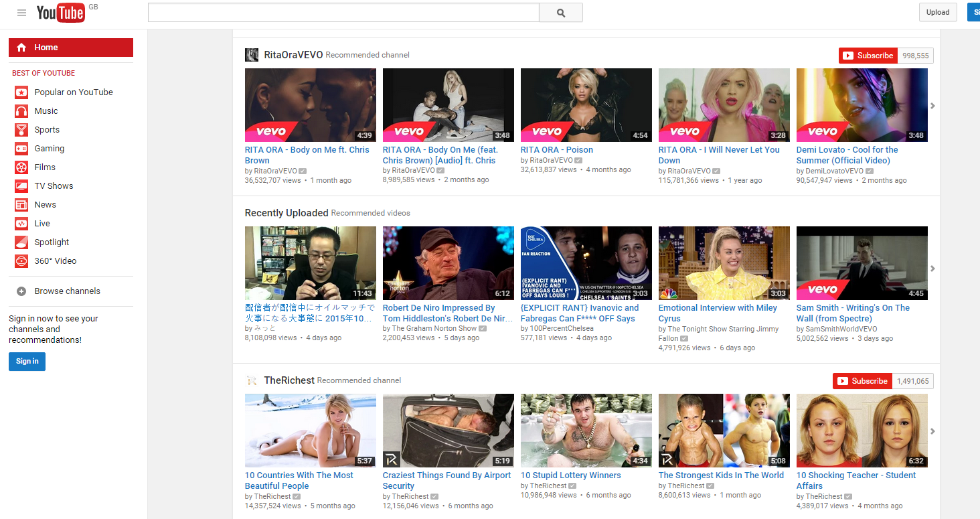Image resolution: width=980 pixels, height=519 pixels.
Task: Click the Live broadcast icon in sidebar
Action: [21, 224]
